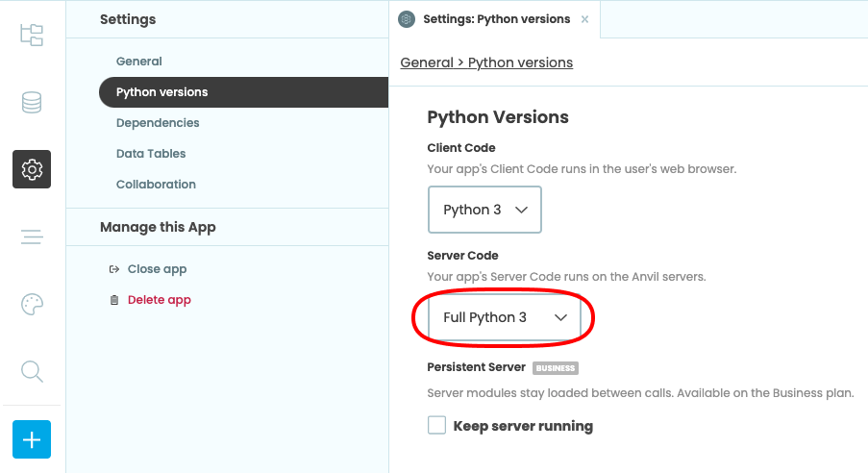Image resolution: width=868 pixels, height=473 pixels.
Task: Click the BUSINESS plan badge
Action: [x=556, y=368]
